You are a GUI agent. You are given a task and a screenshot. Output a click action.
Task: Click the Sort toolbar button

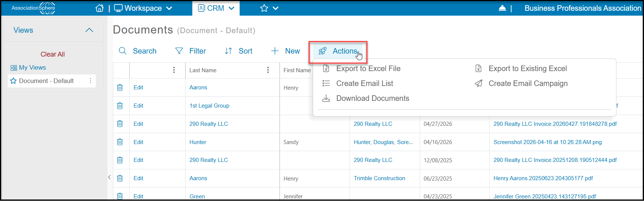coord(239,51)
